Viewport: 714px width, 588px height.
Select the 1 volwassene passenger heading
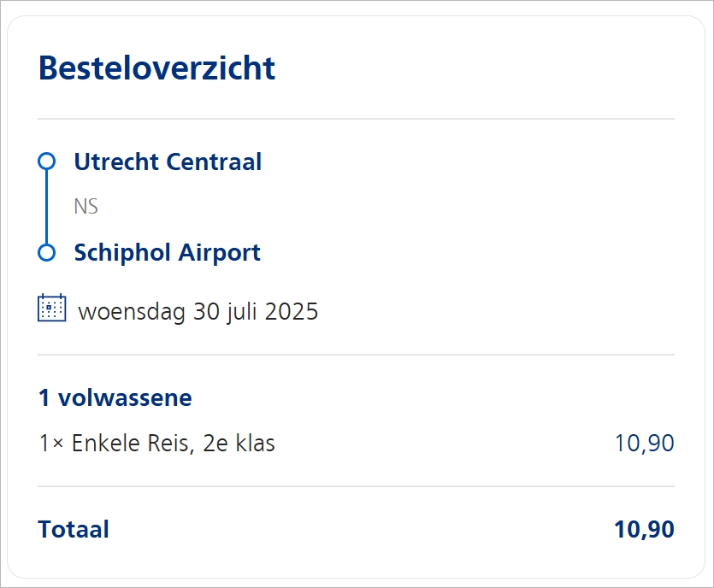coord(115,397)
